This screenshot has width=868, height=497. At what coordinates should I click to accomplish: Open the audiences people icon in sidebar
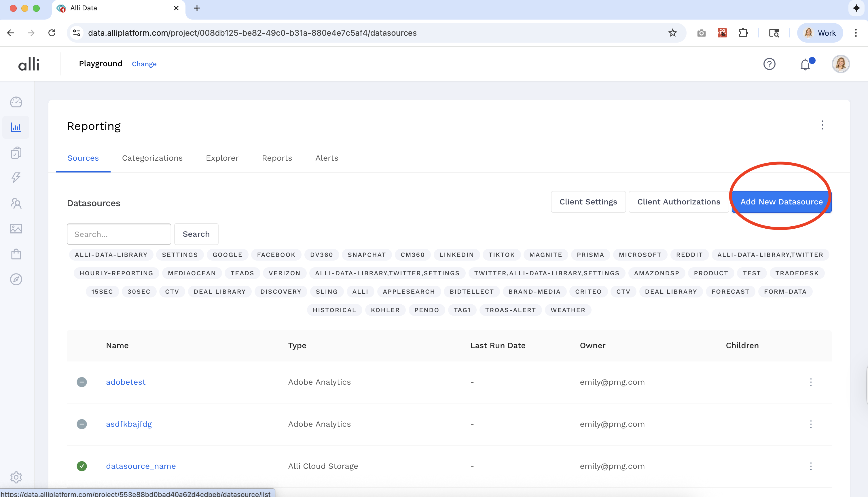(16, 203)
